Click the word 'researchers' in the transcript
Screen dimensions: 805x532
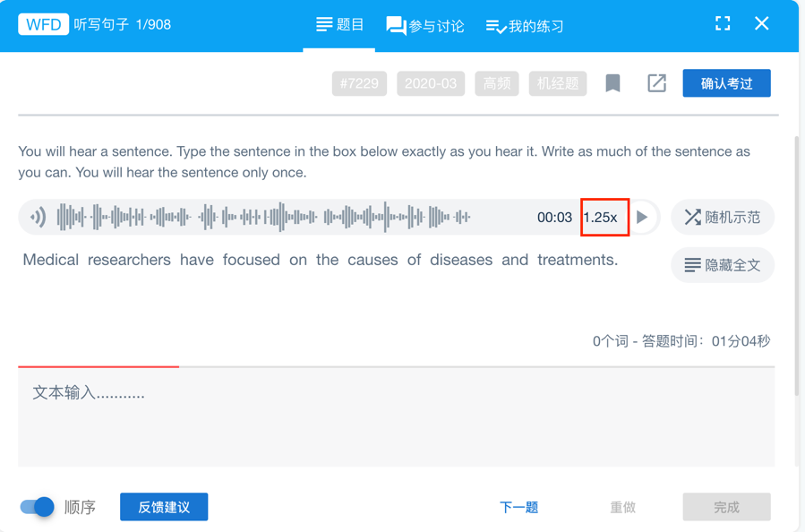(x=129, y=260)
